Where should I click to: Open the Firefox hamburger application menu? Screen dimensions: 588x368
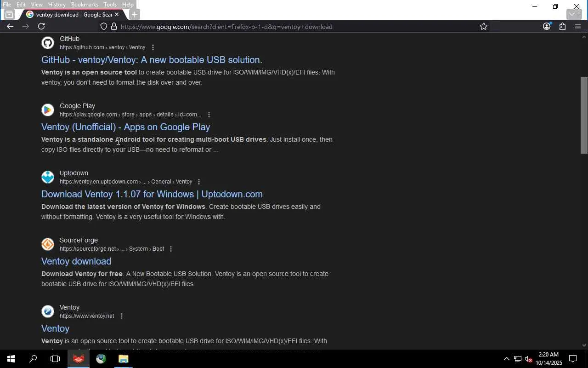pyautogui.click(x=578, y=27)
